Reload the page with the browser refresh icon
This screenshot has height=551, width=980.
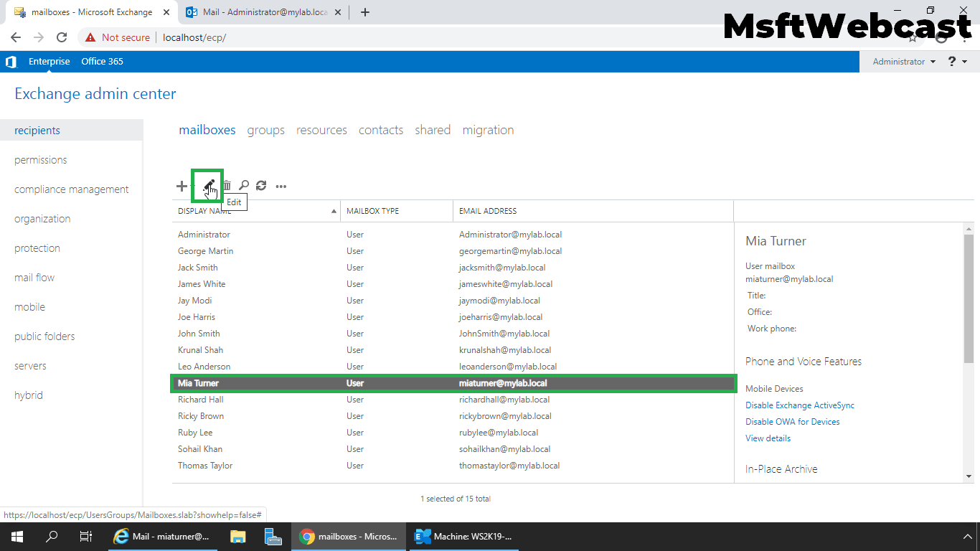tap(61, 37)
